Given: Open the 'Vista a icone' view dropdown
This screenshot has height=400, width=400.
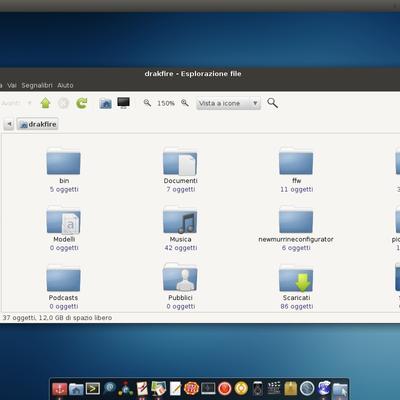Looking at the screenshot, I should [x=228, y=103].
